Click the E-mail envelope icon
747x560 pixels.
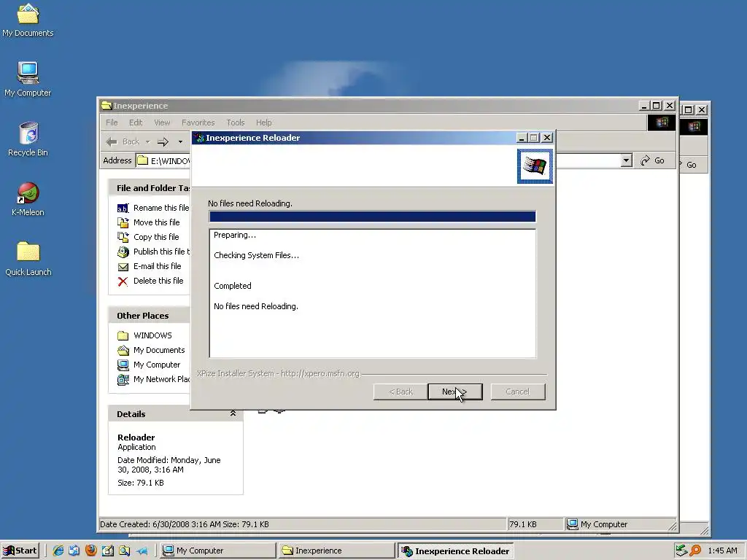[123, 267]
